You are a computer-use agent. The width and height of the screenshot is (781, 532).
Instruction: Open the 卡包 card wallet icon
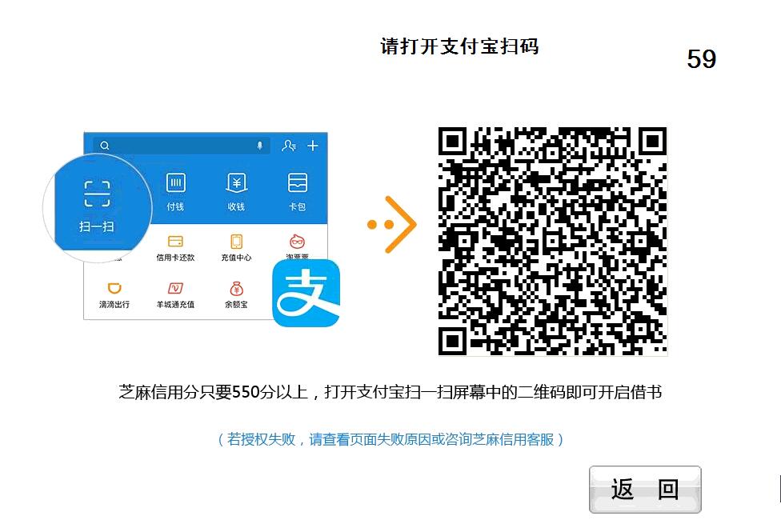tap(298, 182)
